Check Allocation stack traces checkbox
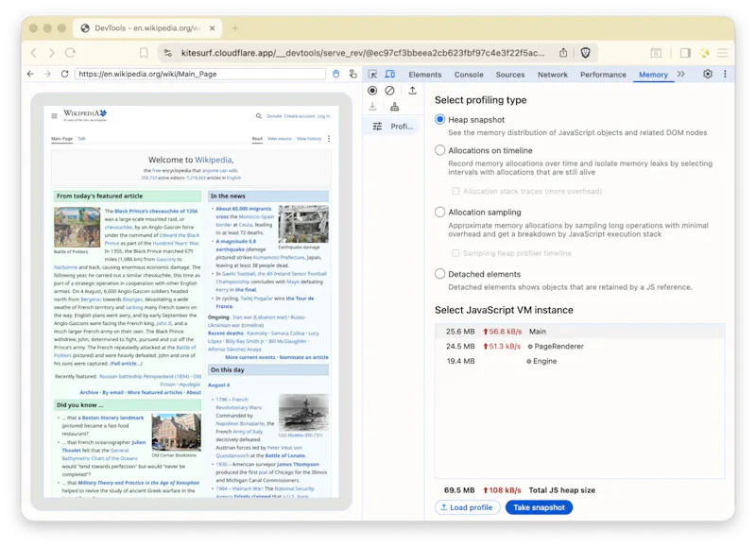 [455, 192]
